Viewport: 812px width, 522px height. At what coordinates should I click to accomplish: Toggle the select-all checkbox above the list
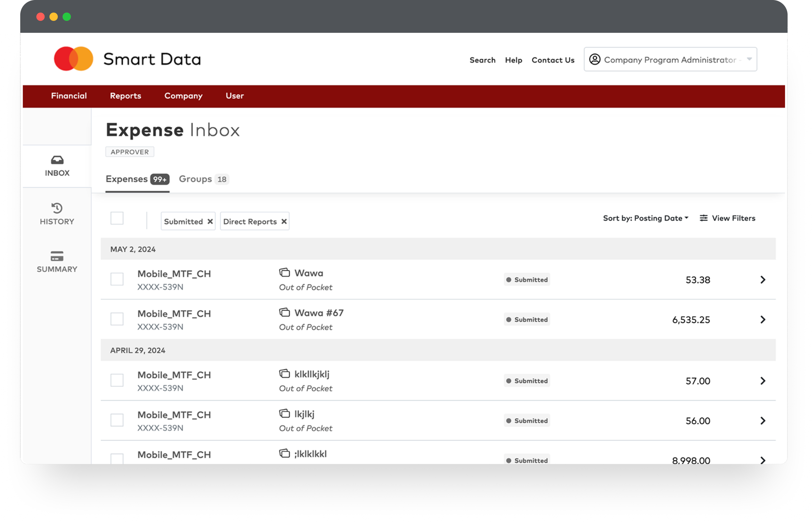pyautogui.click(x=117, y=218)
